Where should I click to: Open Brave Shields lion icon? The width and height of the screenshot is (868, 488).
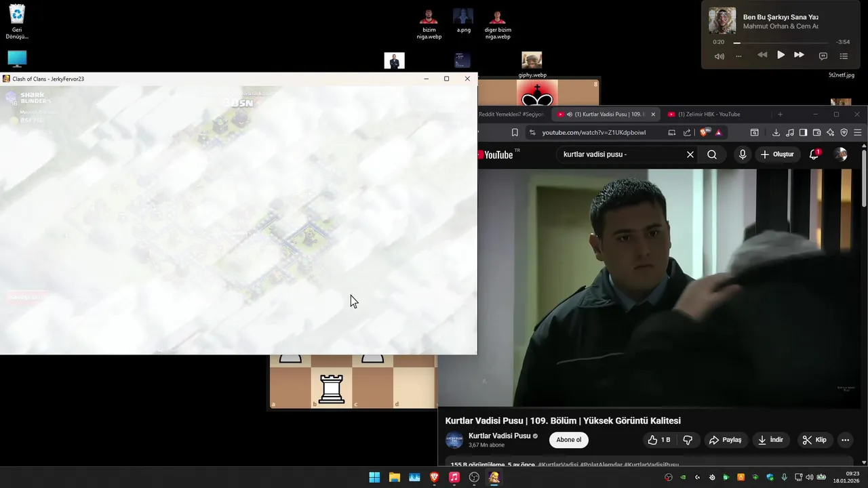point(703,132)
